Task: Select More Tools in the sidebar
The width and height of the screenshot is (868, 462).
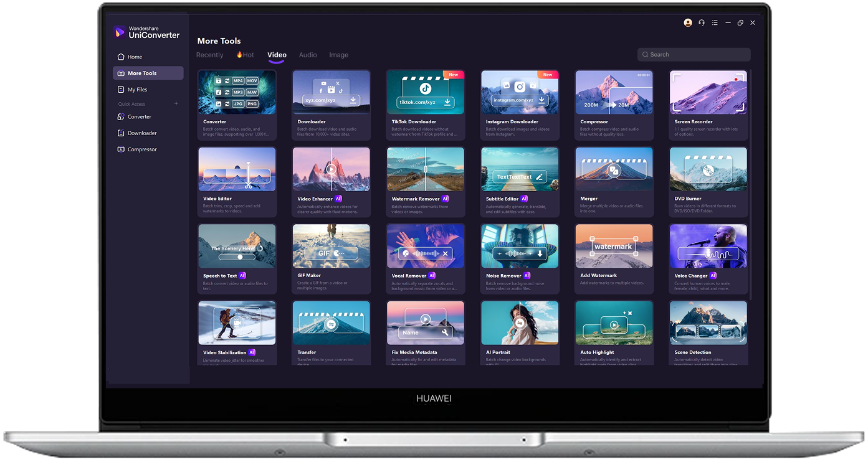Action: [148, 73]
